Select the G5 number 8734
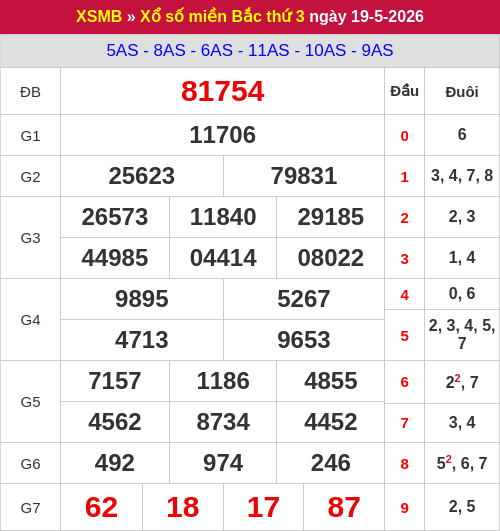This screenshot has height=531, width=500. pos(223,422)
